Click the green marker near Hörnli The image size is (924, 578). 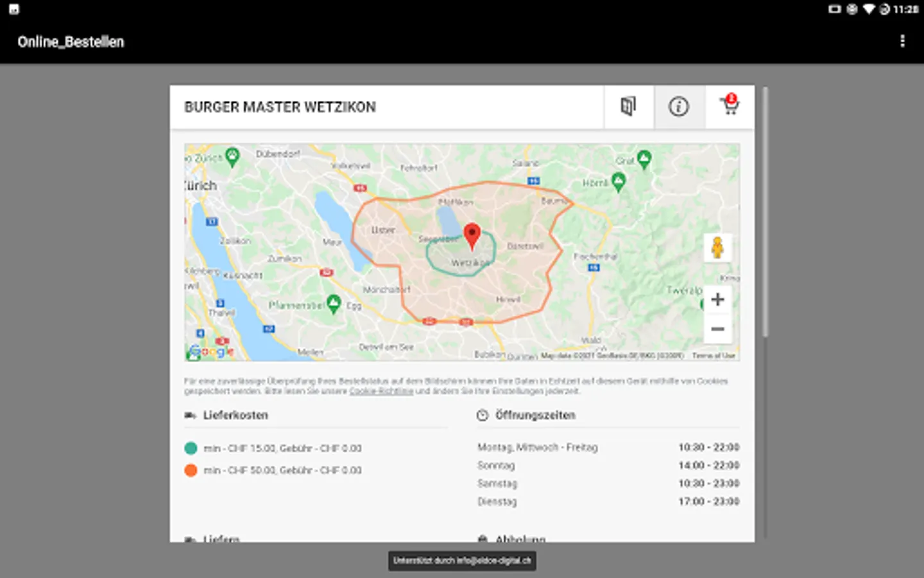pyautogui.click(x=619, y=182)
